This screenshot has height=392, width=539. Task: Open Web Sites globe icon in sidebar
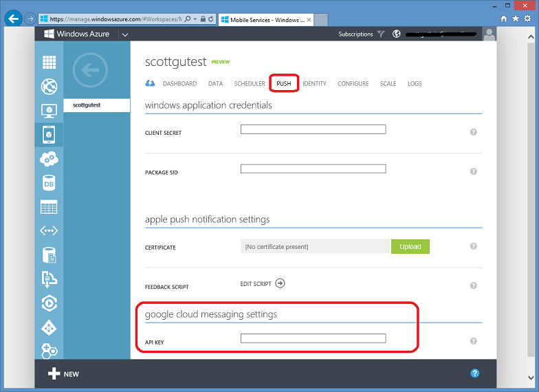coord(49,87)
